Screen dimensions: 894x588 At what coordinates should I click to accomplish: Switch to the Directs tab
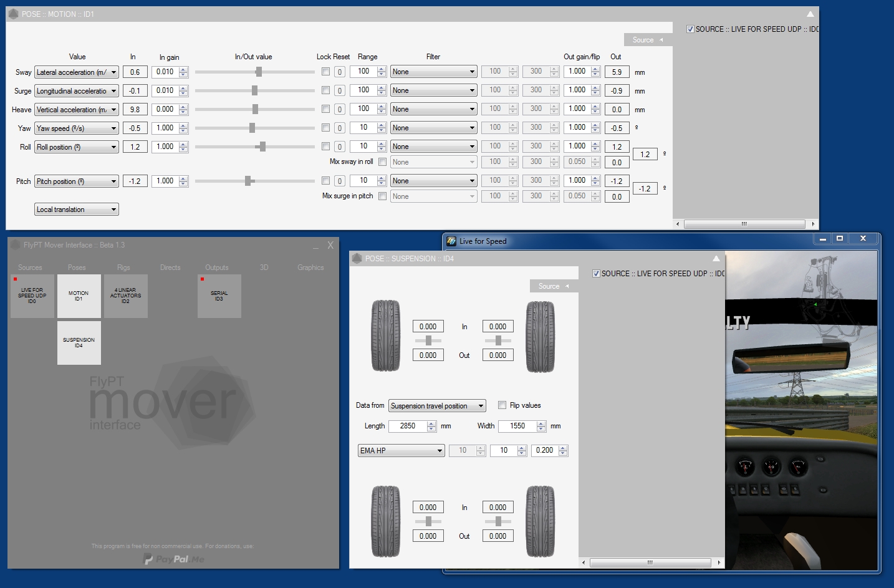[170, 267]
